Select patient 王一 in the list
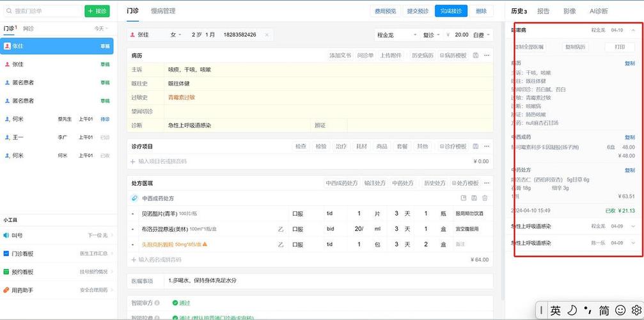Screen dimensions: 644x320 [x=57, y=137]
